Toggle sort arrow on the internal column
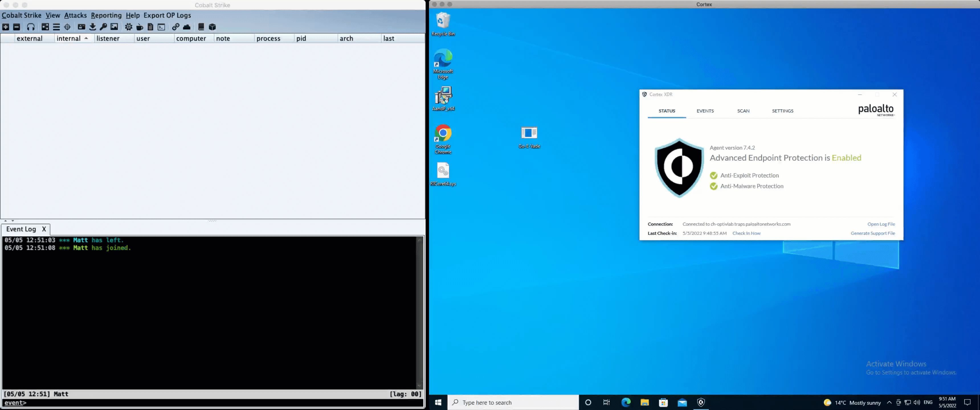The height and width of the screenshot is (410, 980). [86, 38]
